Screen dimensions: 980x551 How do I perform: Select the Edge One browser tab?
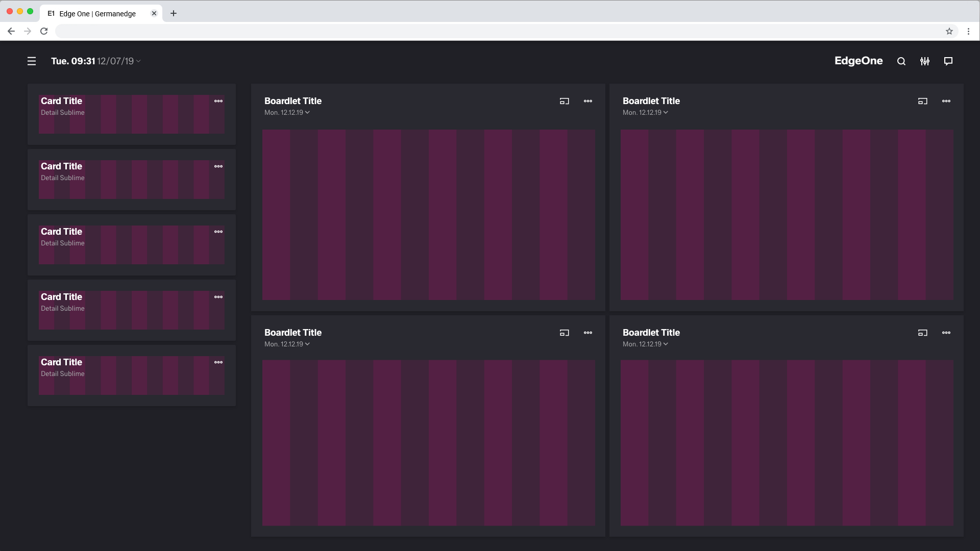pos(97,14)
